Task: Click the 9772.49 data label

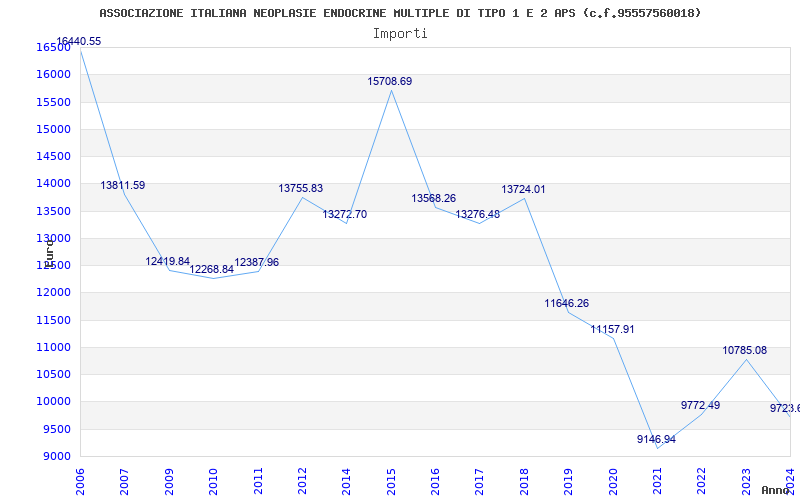Action: point(701,406)
